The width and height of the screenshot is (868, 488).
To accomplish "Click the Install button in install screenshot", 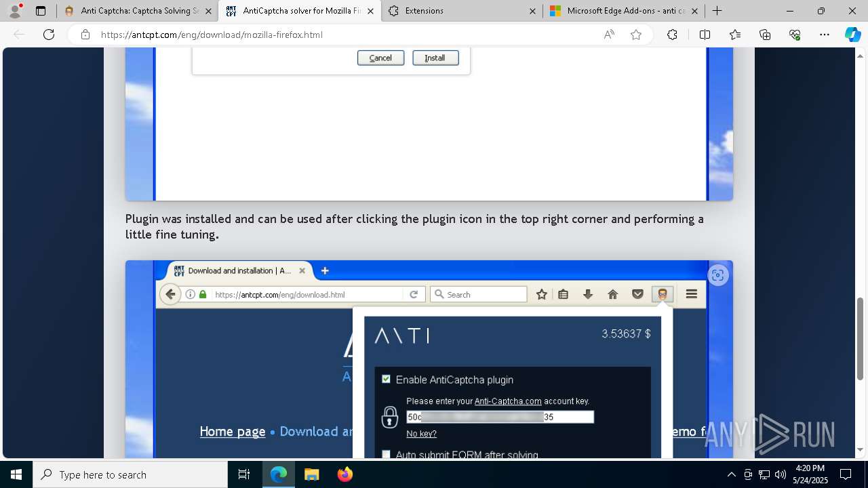I will pyautogui.click(x=435, y=58).
